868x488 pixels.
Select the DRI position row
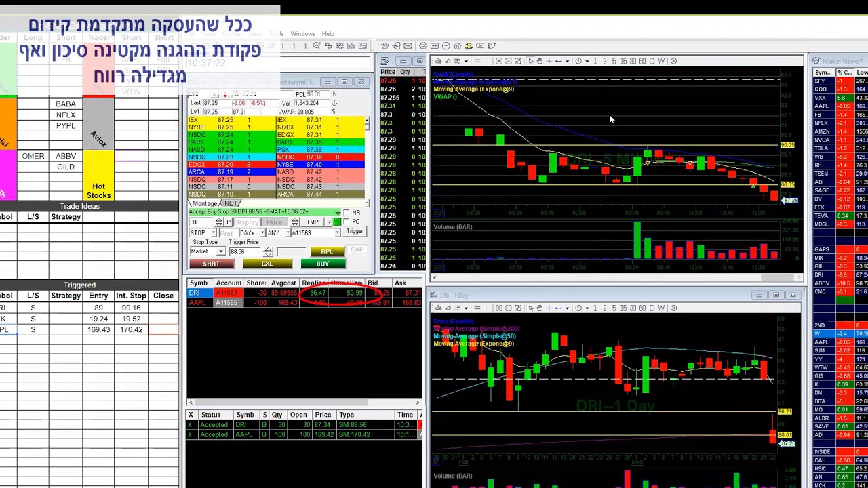pyautogui.click(x=304, y=293)
